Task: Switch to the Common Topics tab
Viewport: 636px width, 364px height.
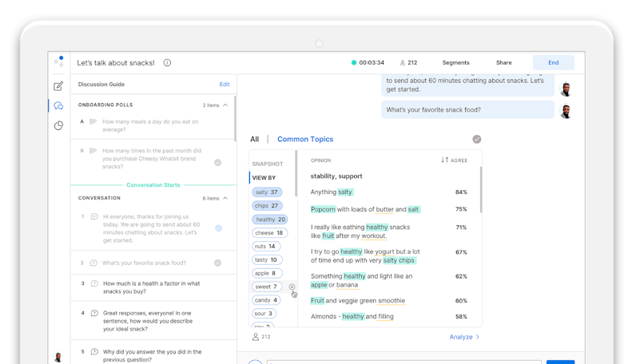Action: point(305,139)
